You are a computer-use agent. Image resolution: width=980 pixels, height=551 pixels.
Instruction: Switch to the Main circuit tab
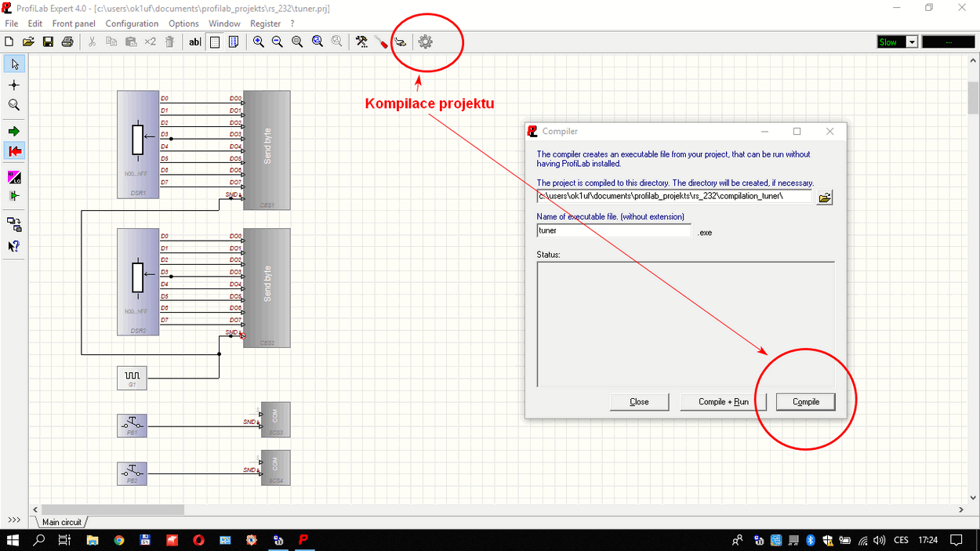tap(62, 522)
